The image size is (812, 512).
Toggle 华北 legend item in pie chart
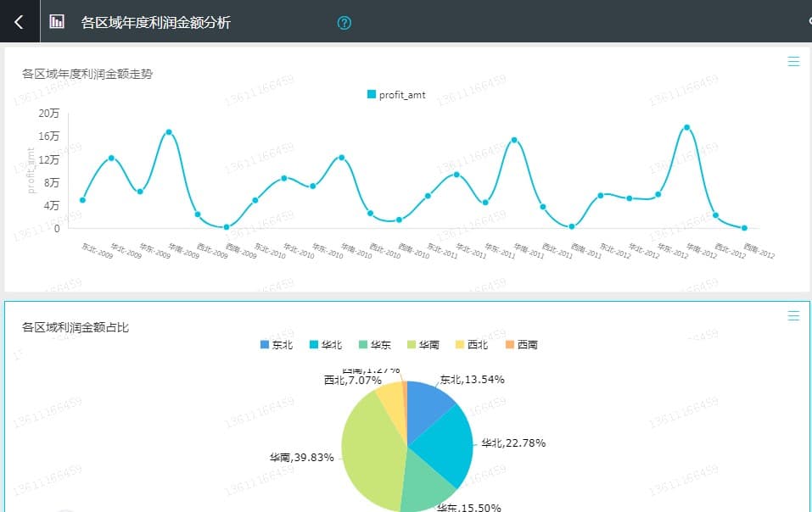pyautogui.click(x=326, y=344)
